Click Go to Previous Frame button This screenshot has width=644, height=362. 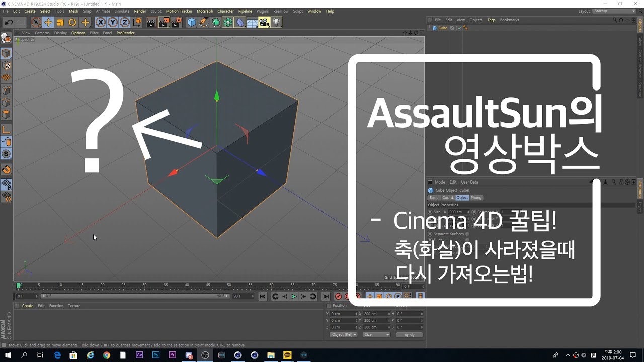[x=285, y=297]
